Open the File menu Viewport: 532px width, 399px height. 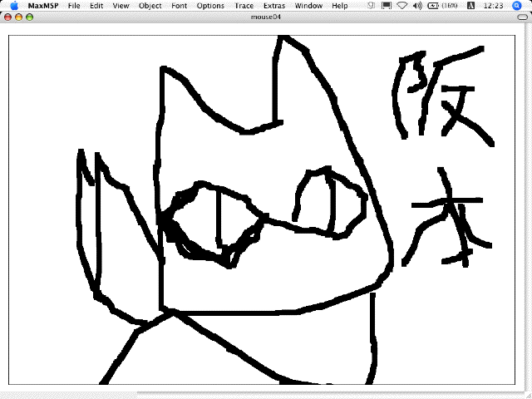(74, 6)
